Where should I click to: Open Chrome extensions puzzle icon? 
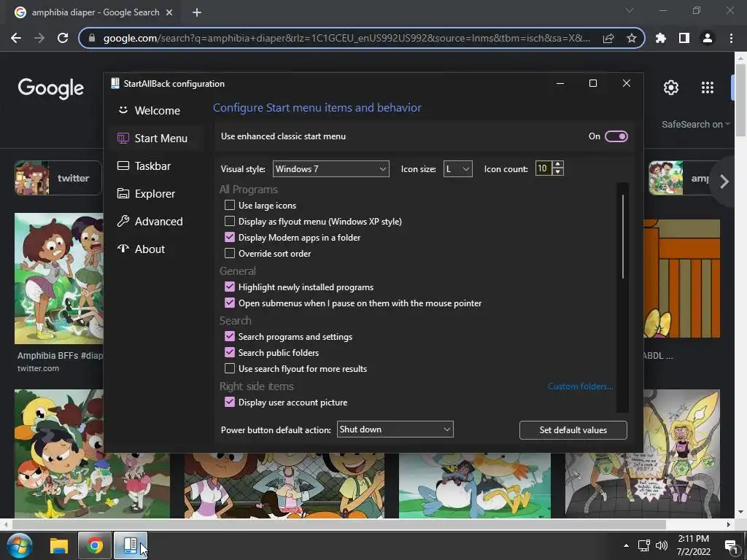(661, 38)
